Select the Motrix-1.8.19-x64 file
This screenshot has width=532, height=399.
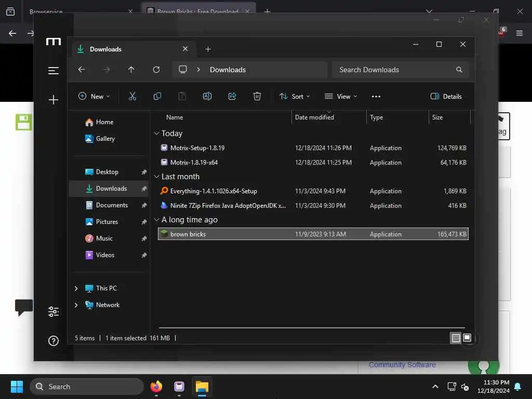click(x=313, y=163)
